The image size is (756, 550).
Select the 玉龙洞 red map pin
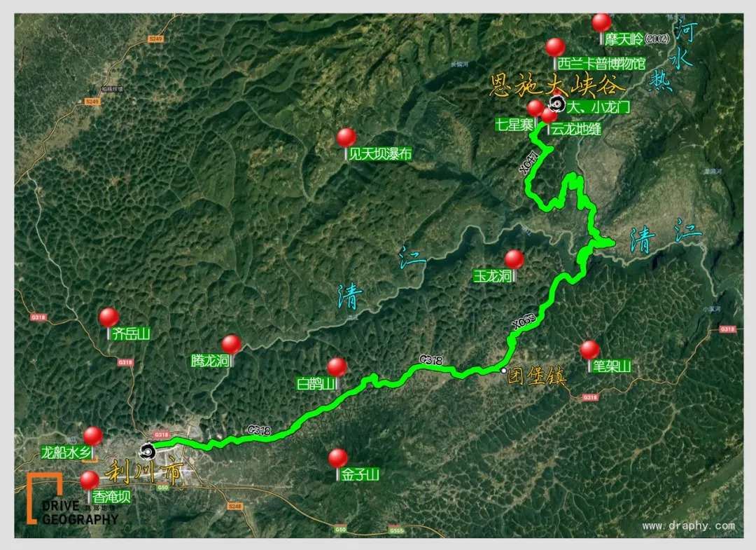coord(514,259)
